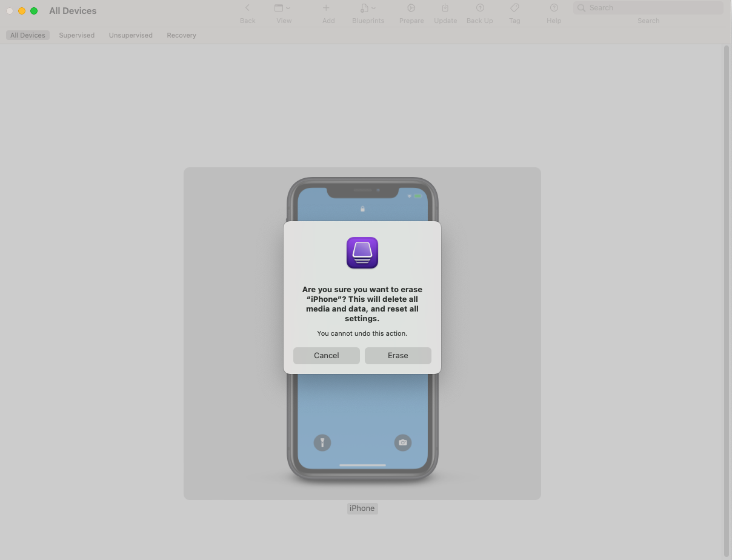732x560 pixels.
Task: Click the Add plus icon
Action: (x=326, y=8)
